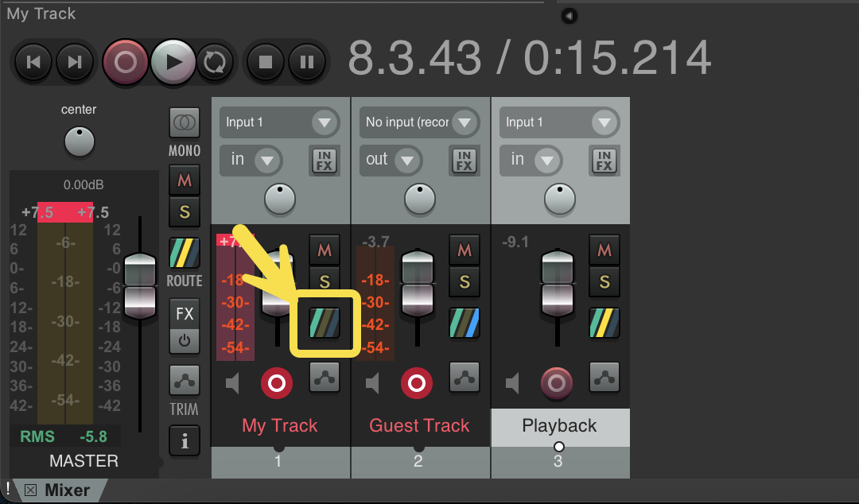Open routing for My Track
Image resolution: width=859 pixels, height=504 pixels.
[325, 324]
